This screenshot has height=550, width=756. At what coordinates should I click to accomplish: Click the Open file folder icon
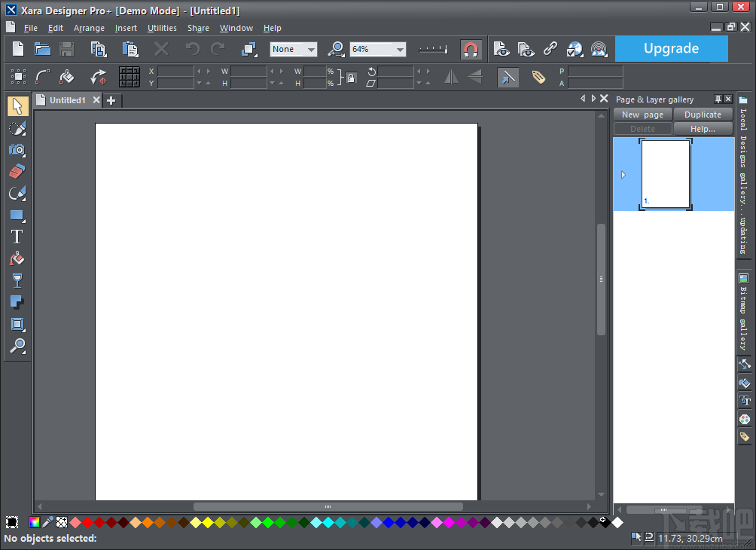coord(42,49)
